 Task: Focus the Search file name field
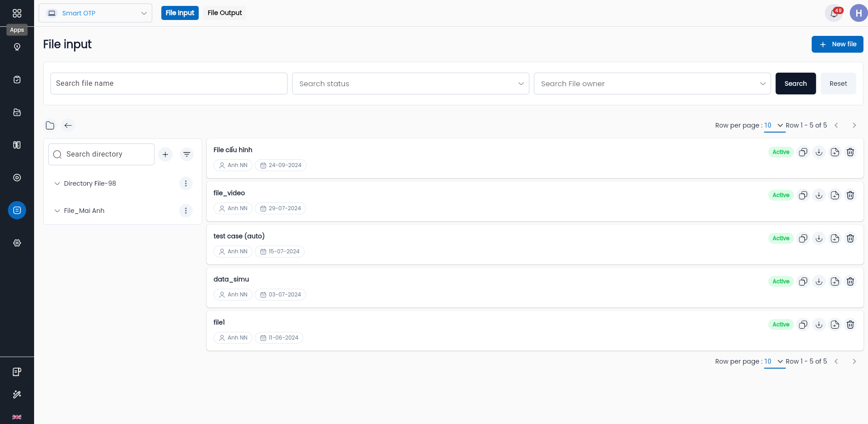tap(169, 84)
